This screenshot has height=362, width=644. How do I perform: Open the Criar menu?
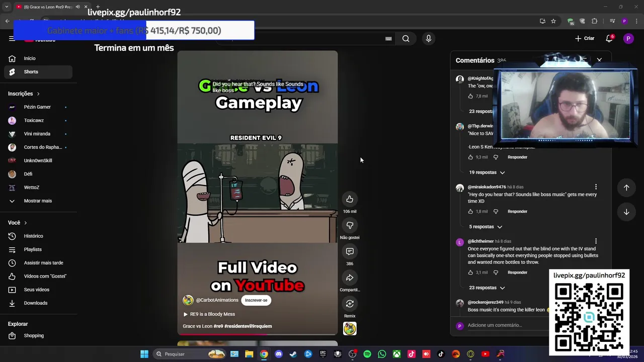click(585, 39)
